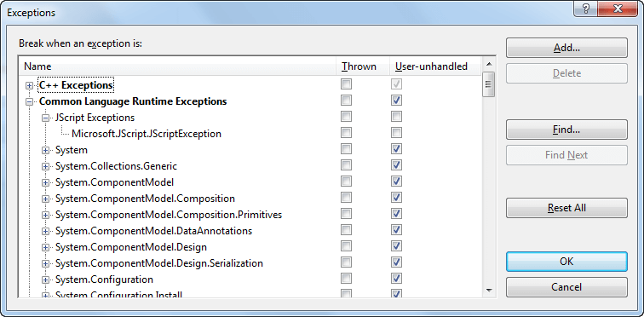Toggle User-unhandled for Common Language Runtime Exceptions
Viewport: 644px width, 317px height.
pyautogui.click(x=396, y=101)
